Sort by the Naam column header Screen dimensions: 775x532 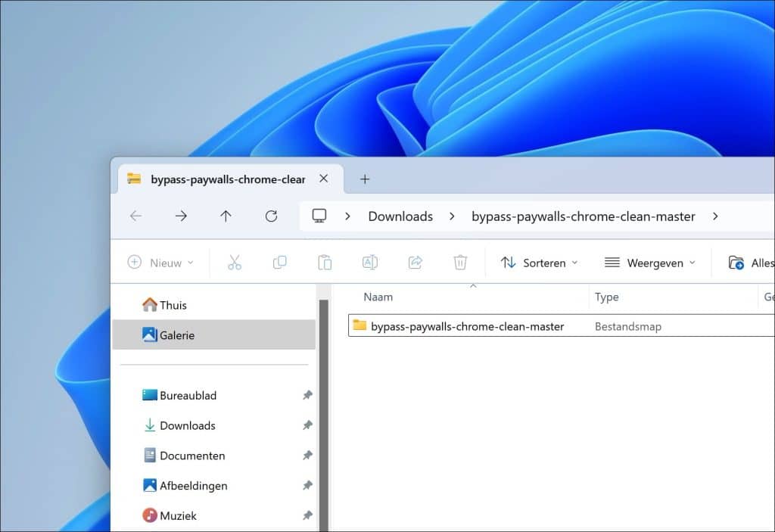click(x=378, y=297)
